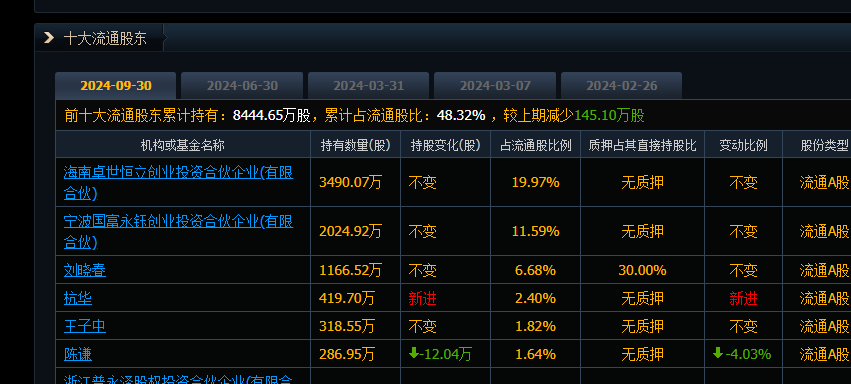Click the 十大流通股东 section header
The image size is (851, 384).
[105, 39]
